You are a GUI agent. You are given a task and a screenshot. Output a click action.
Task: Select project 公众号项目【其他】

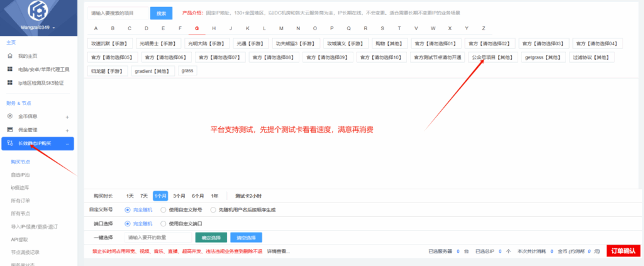point(493,57)
